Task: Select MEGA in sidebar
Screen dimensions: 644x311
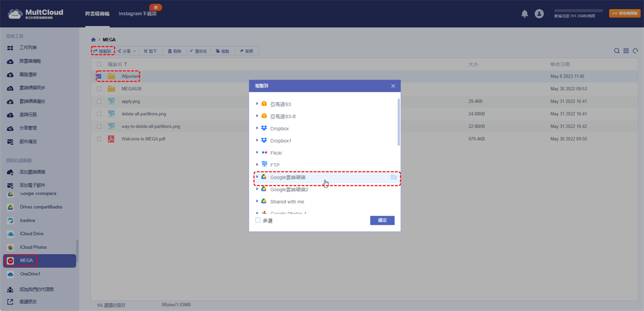Action: pyautogui.click(x=39, y=261)
